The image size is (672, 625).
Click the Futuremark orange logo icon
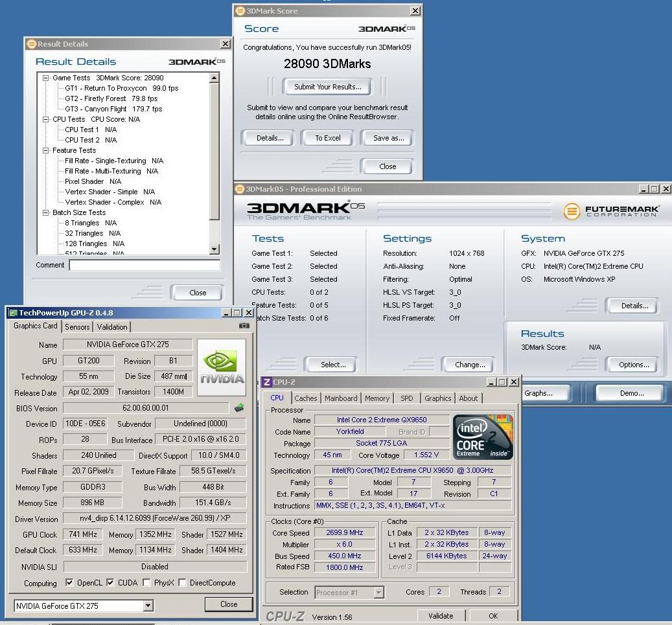tap(572, 211)
